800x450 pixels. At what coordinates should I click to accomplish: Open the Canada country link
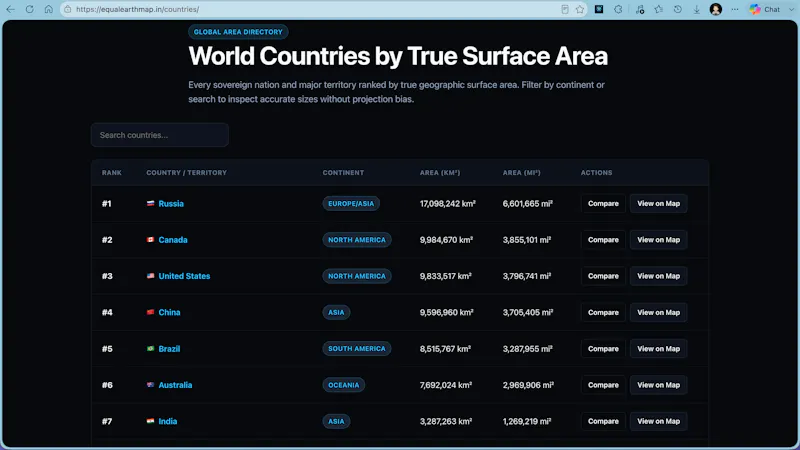173,240
